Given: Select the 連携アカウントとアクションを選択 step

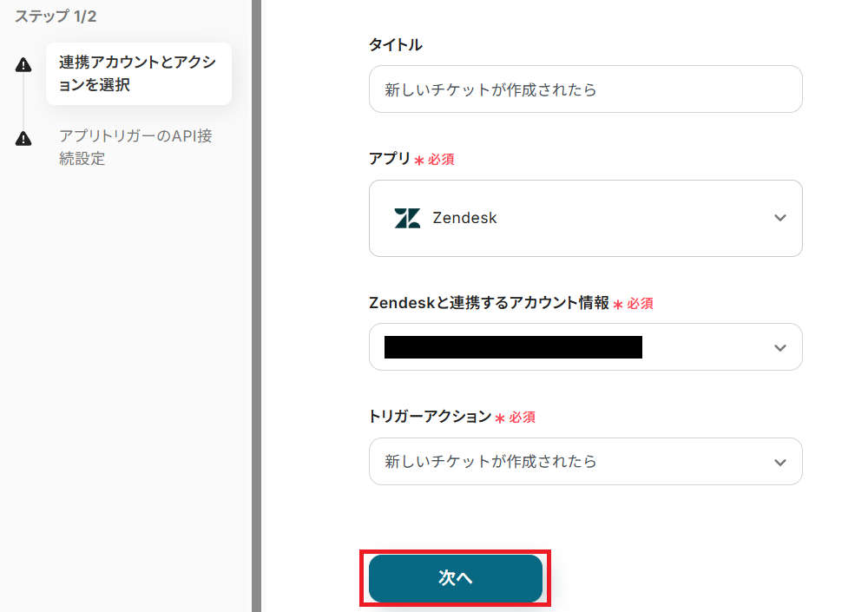Looking at the screenshot, I should pyautogui.click(x=138, y=74).
